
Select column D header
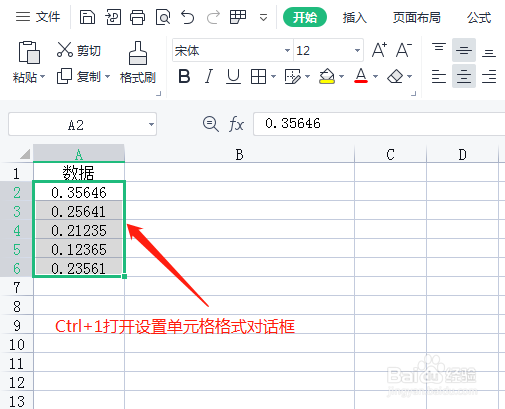(462, 154)
